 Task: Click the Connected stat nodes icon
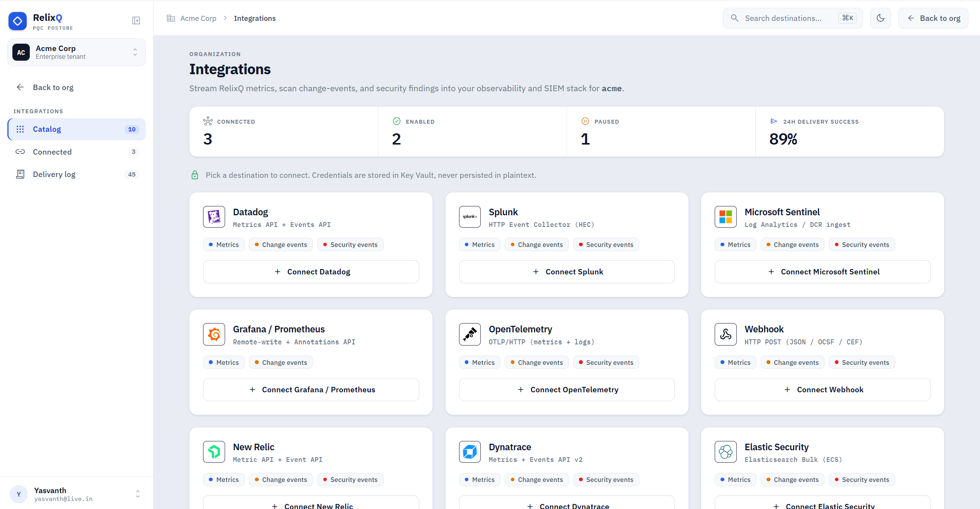click(x=208, y=121)
